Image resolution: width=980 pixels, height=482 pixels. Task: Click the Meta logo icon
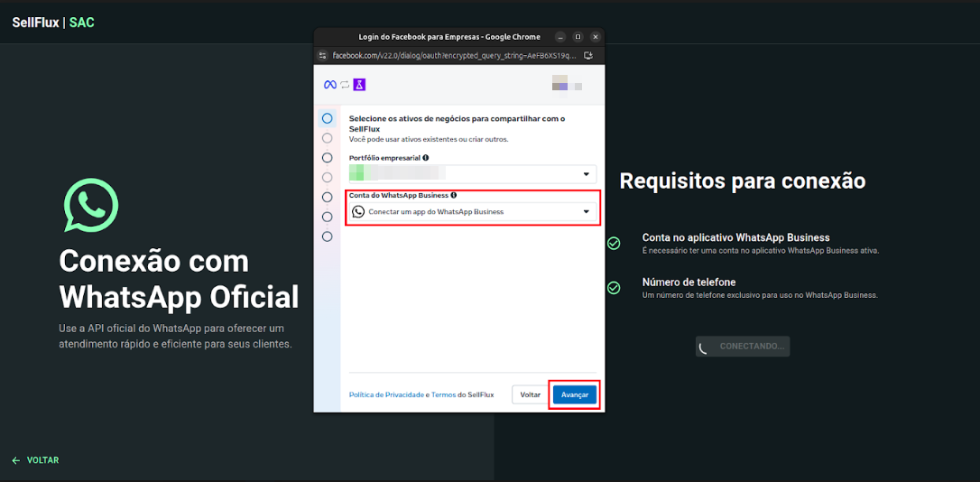[x=329, y=85]
